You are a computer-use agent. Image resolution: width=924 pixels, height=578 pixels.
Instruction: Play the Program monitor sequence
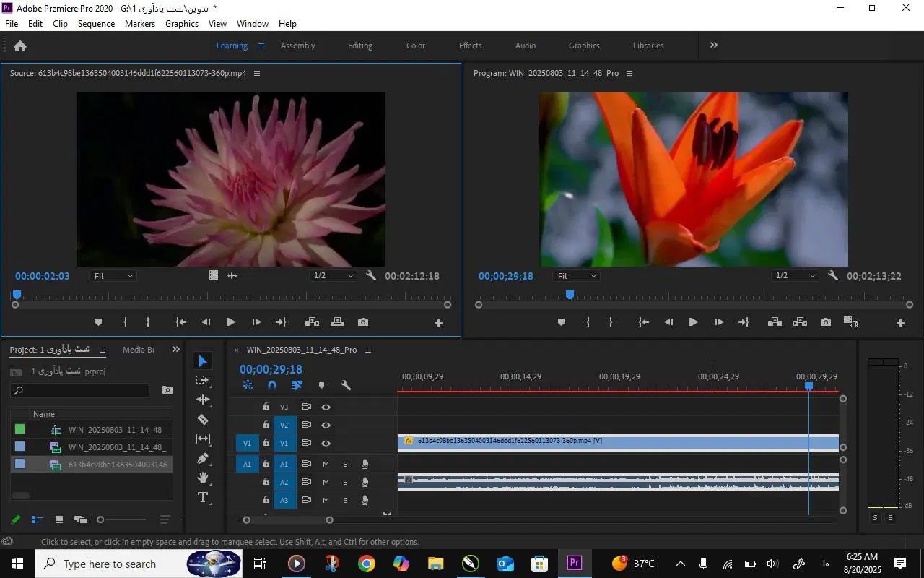[693, 322]
